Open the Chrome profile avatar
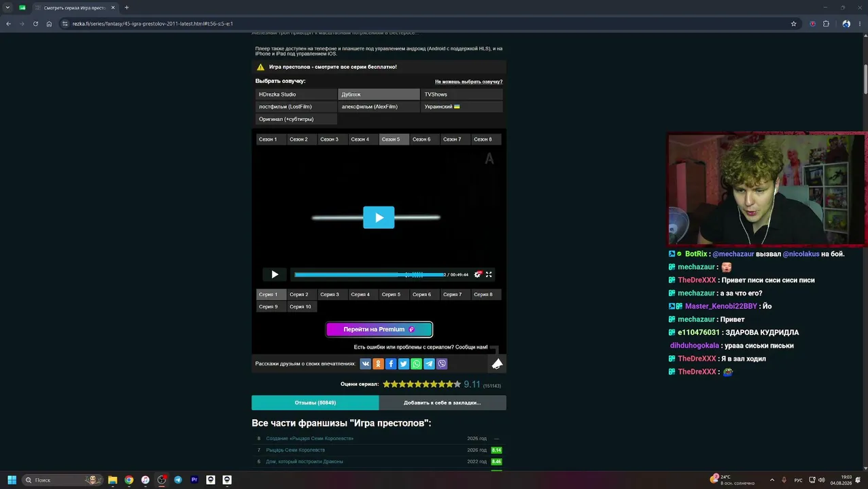The width and height of the screenshot is (868, 489). [x=846, y=24]
